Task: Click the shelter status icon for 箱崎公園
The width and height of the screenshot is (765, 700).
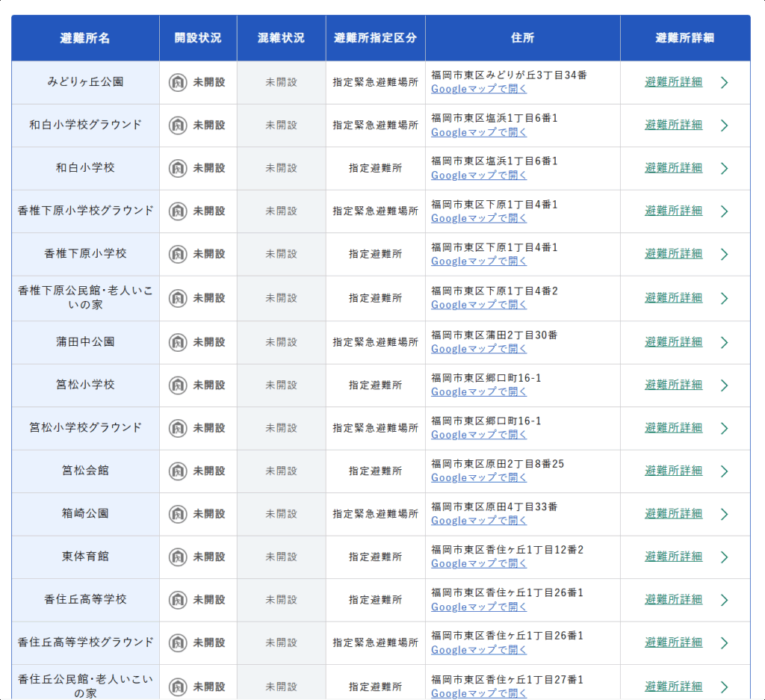Action: pos(178,514)
